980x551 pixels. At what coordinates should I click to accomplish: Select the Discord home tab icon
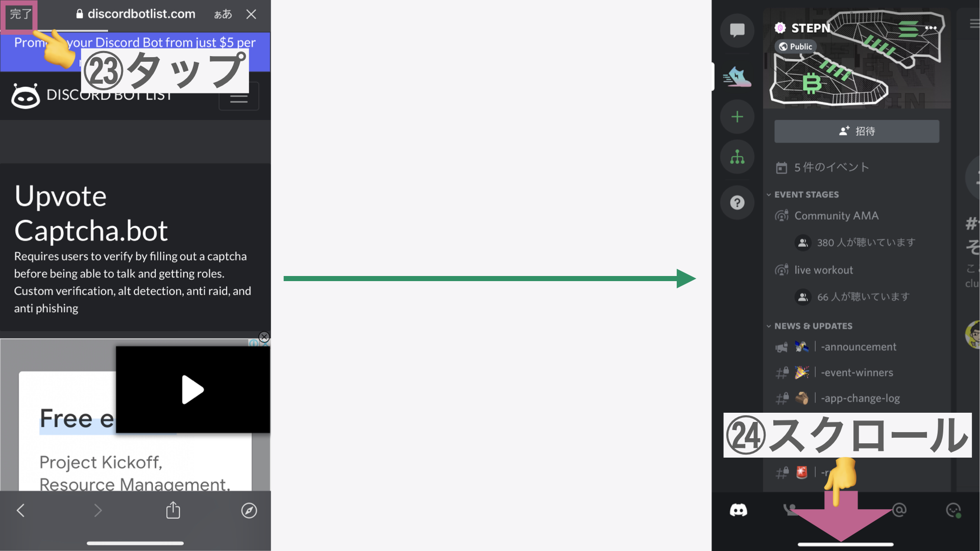tap(738, 510)
